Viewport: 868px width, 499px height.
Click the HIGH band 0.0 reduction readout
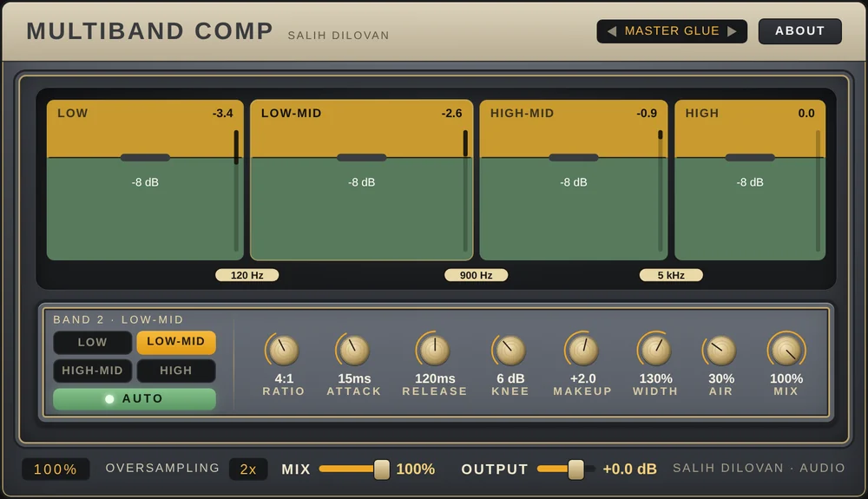[x=806, y=114]
